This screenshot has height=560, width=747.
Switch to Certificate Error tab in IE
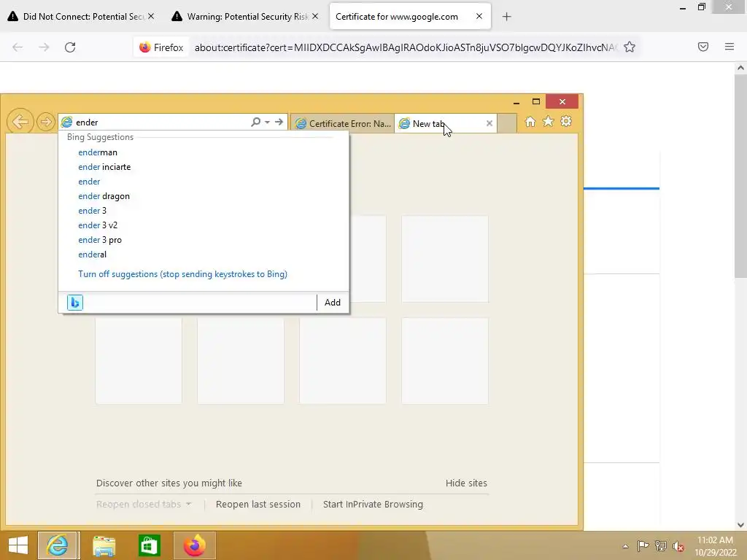(x=343, y=124)
